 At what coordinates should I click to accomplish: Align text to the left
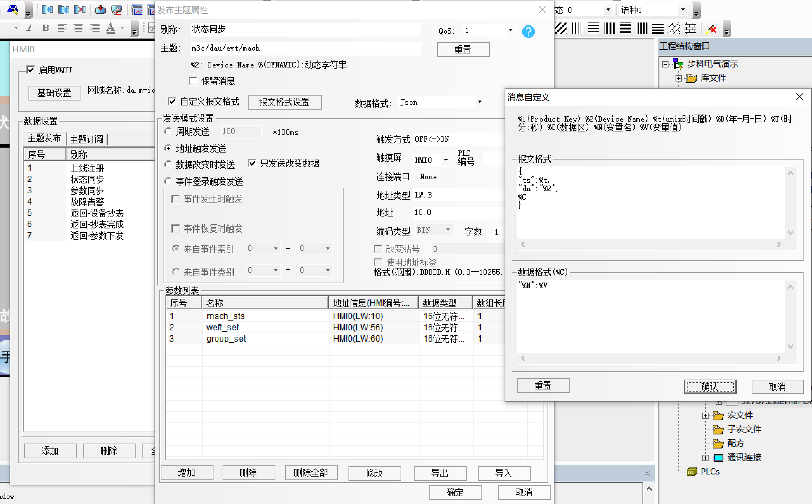[x=62, y=28]
